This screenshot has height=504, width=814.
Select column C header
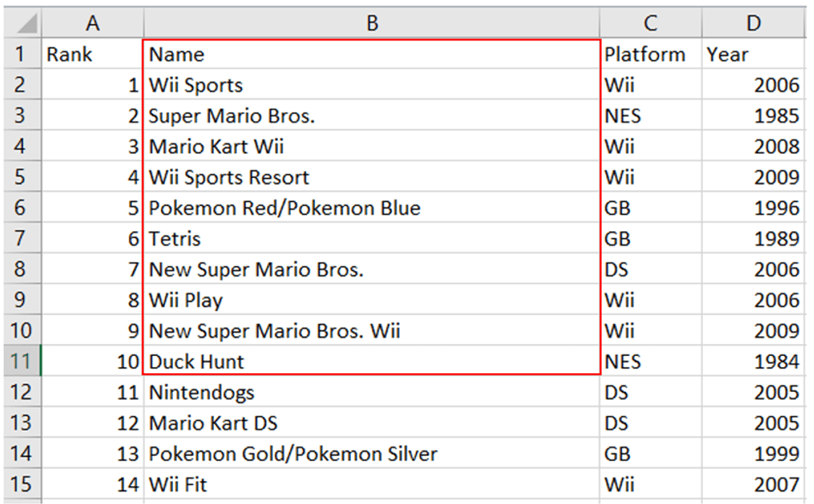tap(651, 23)
